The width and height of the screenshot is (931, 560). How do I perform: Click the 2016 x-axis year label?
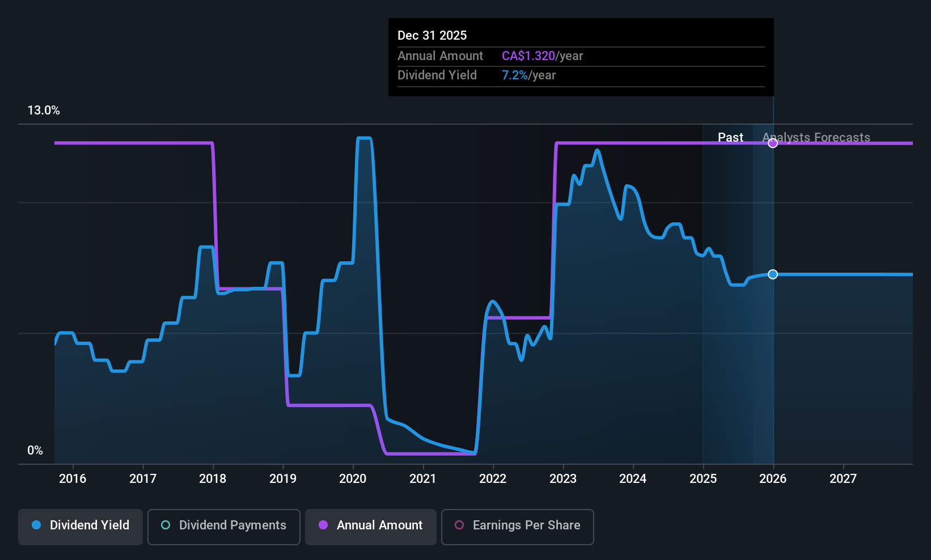(73, 479)
